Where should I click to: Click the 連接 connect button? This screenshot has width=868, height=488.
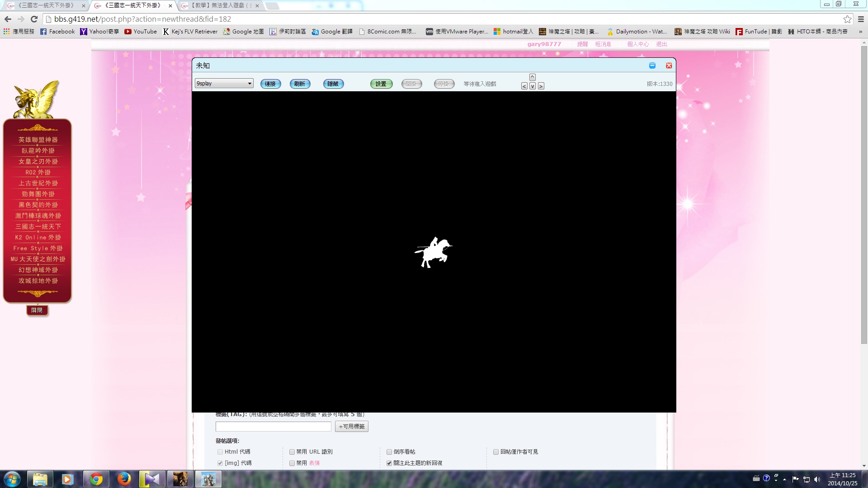pos(270,84)
